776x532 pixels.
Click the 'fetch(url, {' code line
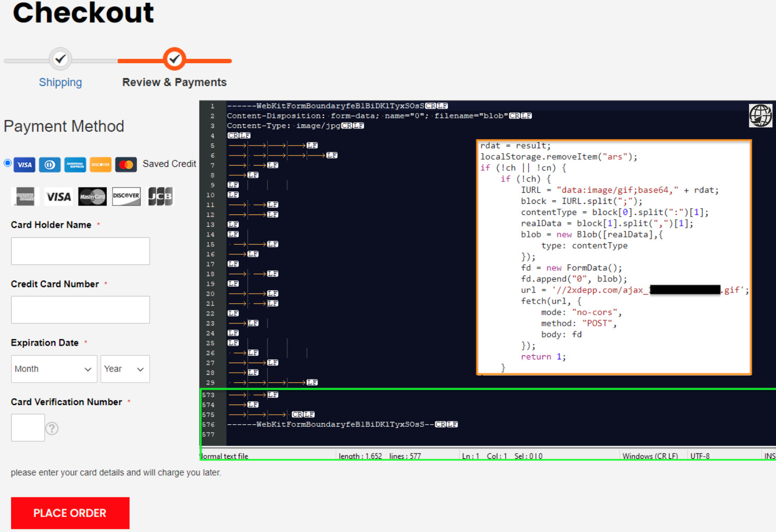pos(551,301)
